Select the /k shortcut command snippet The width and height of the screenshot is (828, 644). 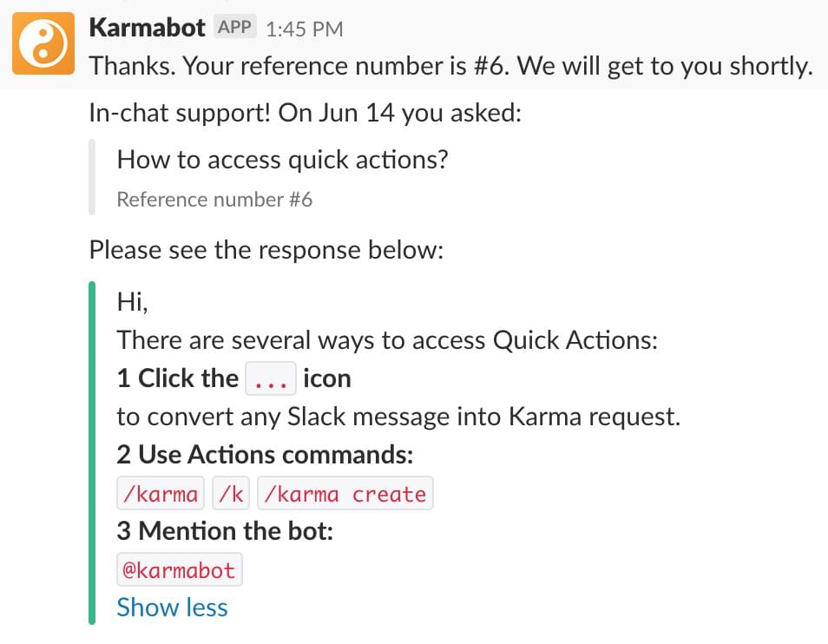(231, 493)
